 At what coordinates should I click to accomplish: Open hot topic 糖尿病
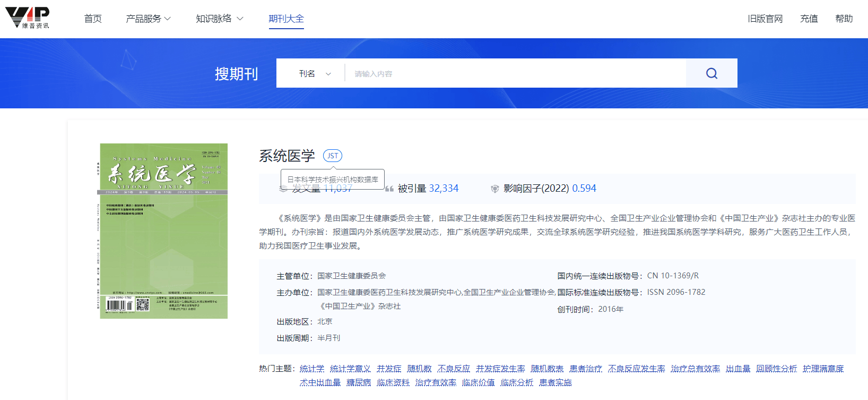click(x=359, y=382)
